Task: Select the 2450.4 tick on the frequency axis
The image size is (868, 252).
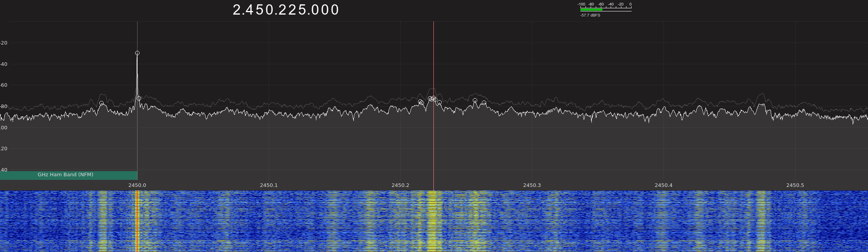Action: coord(664,185)
